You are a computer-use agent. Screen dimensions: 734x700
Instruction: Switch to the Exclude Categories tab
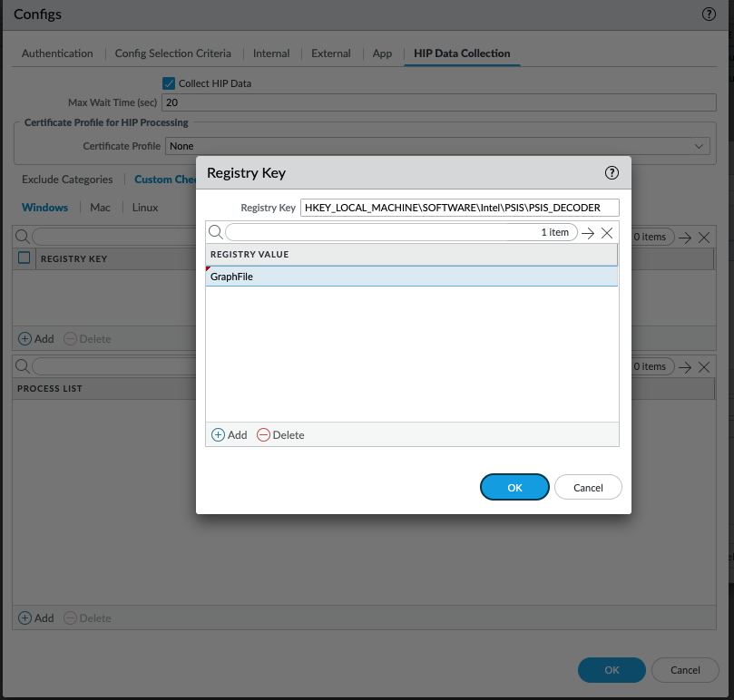tap(66, 179)
